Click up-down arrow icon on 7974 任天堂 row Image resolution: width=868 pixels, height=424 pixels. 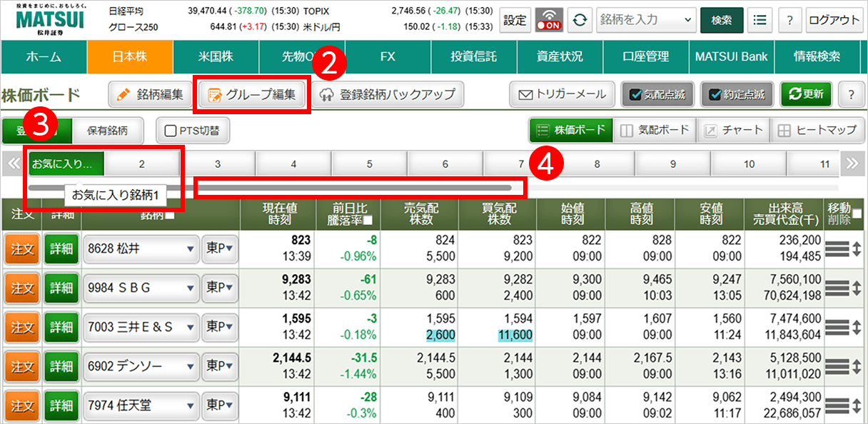click(x=857, y=405)
